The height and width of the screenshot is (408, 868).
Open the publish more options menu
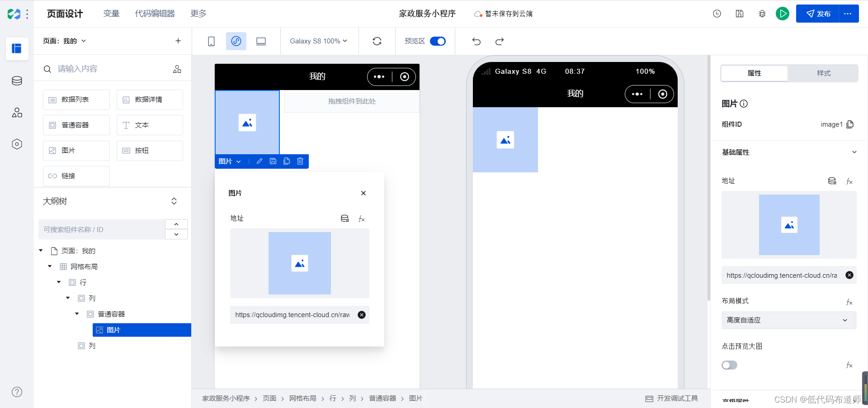click(848, 14)
